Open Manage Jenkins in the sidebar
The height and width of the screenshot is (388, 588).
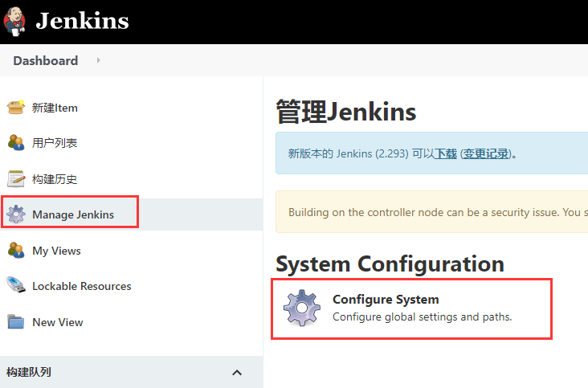tap(73, 214)
